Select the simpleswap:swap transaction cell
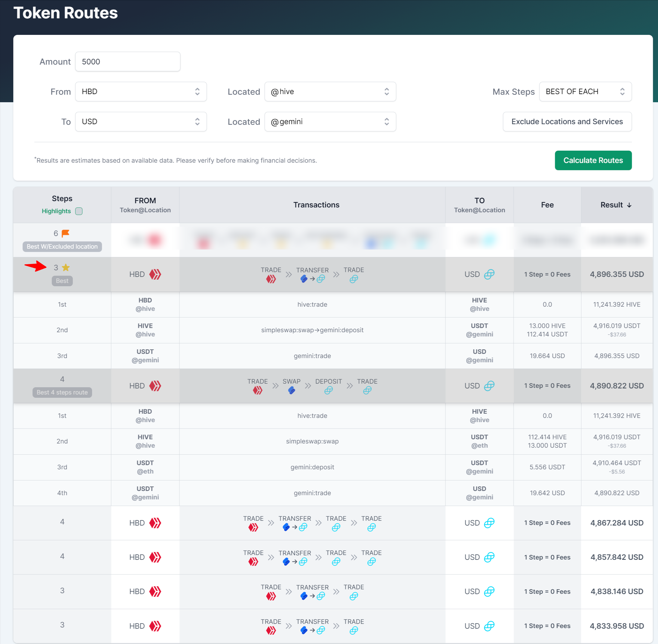Screen dimensions: 658x644 click(x=312, y=441)
